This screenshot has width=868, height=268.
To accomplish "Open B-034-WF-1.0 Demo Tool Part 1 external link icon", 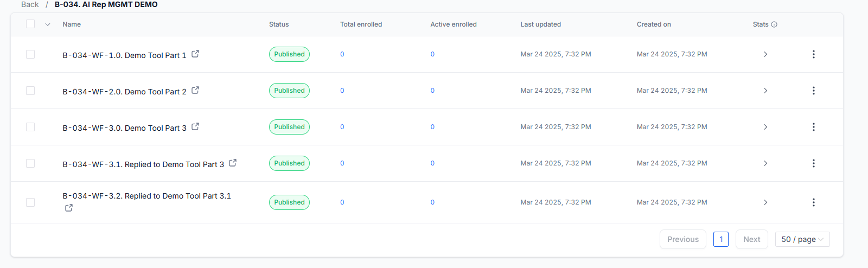I will coord(195,54).
